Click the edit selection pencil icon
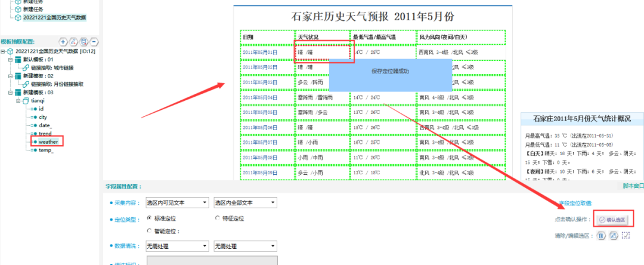Image resolution: width=644 pixels, height=265 pixels. [x=612, y=235]
